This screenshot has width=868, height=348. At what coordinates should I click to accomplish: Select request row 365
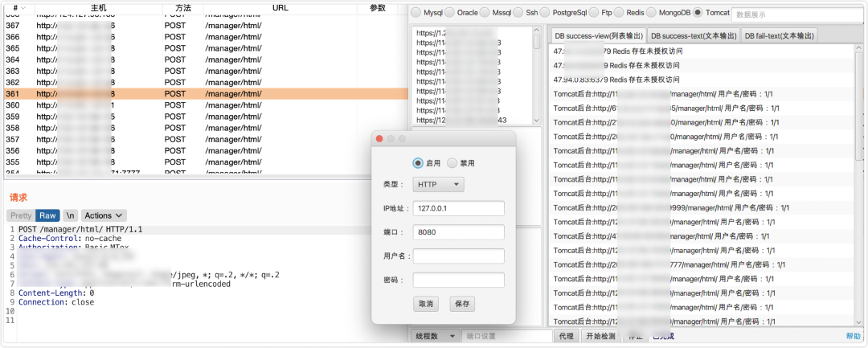pyautogui.click(x=205, y=48)
